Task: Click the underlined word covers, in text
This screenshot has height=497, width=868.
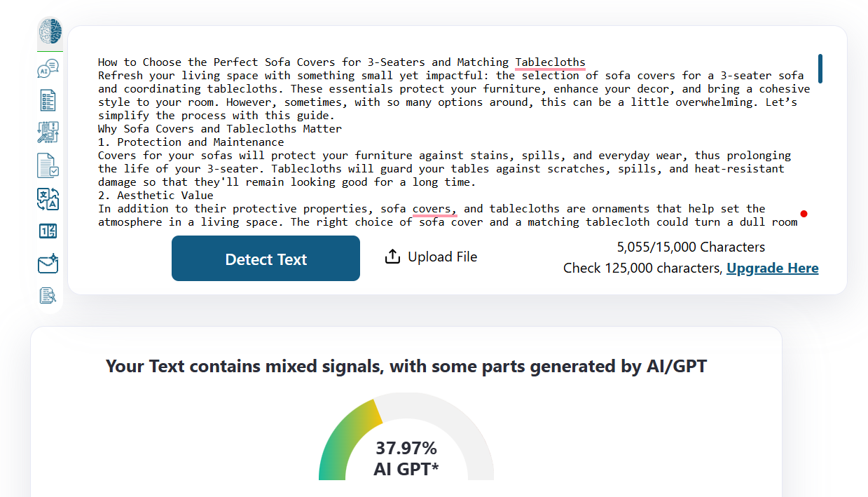Action: coord(434,209)
